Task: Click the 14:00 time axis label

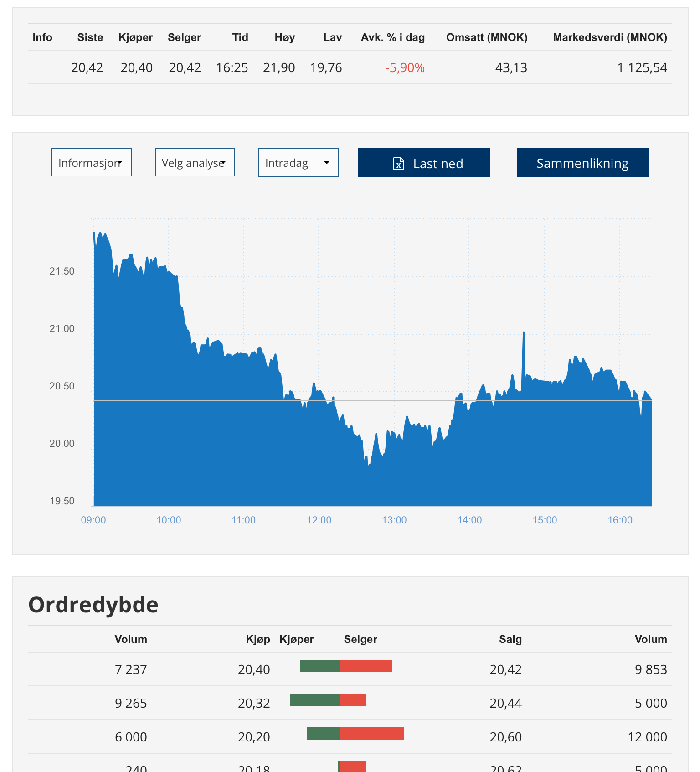Action: [x=469, y=520]
